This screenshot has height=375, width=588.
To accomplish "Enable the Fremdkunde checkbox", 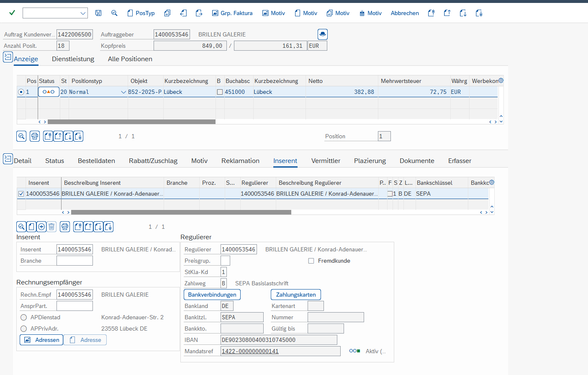I will (x=311, y=261).
